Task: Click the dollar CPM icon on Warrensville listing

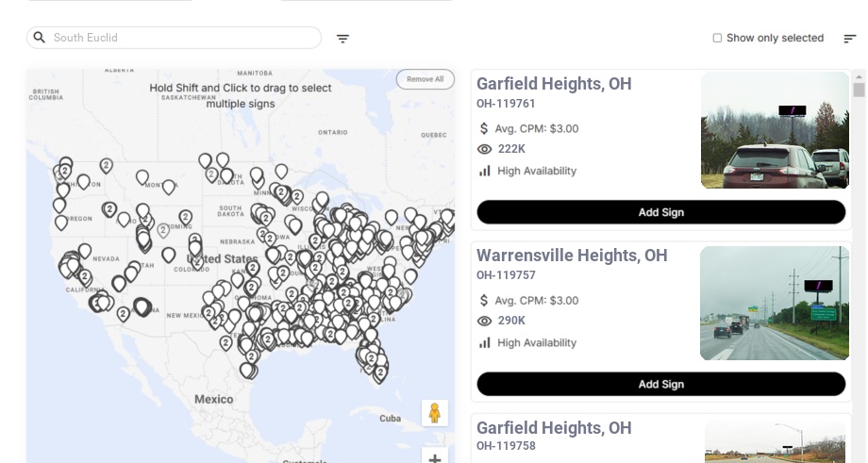Action: point(485,301)
